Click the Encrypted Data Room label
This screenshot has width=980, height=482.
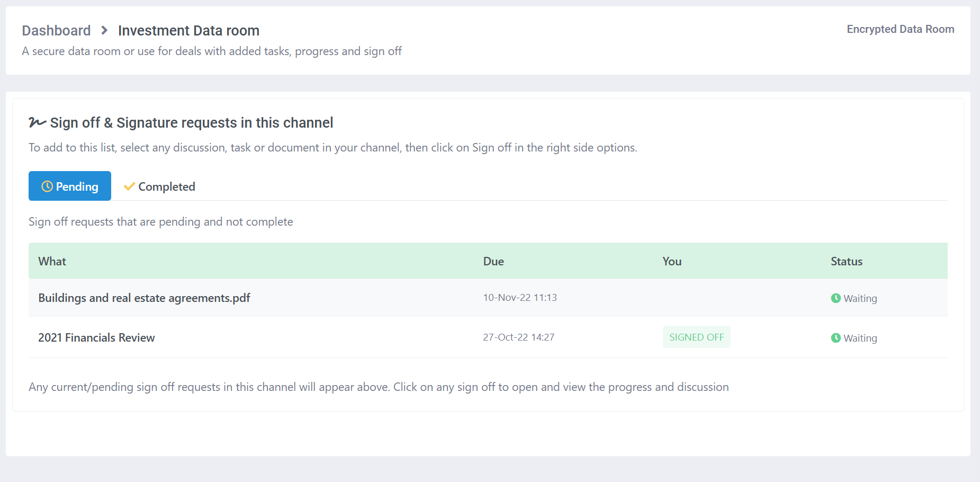900,29
